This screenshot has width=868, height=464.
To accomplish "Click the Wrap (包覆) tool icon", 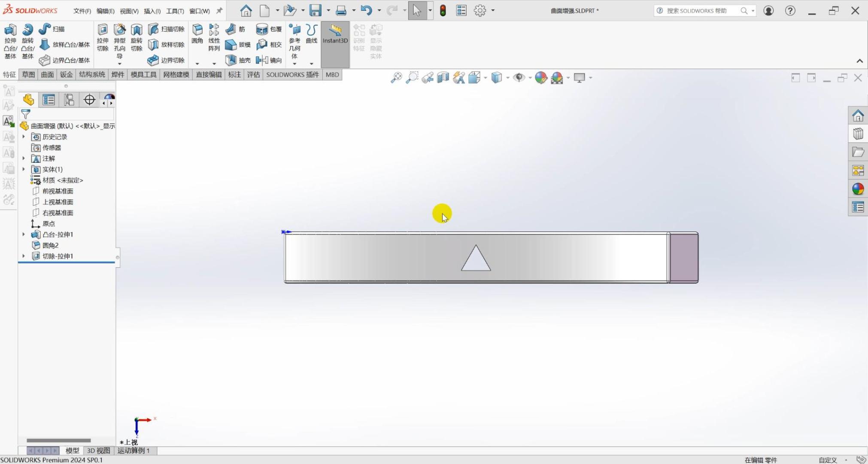I will pyautogui.click(x=261, y=29).
